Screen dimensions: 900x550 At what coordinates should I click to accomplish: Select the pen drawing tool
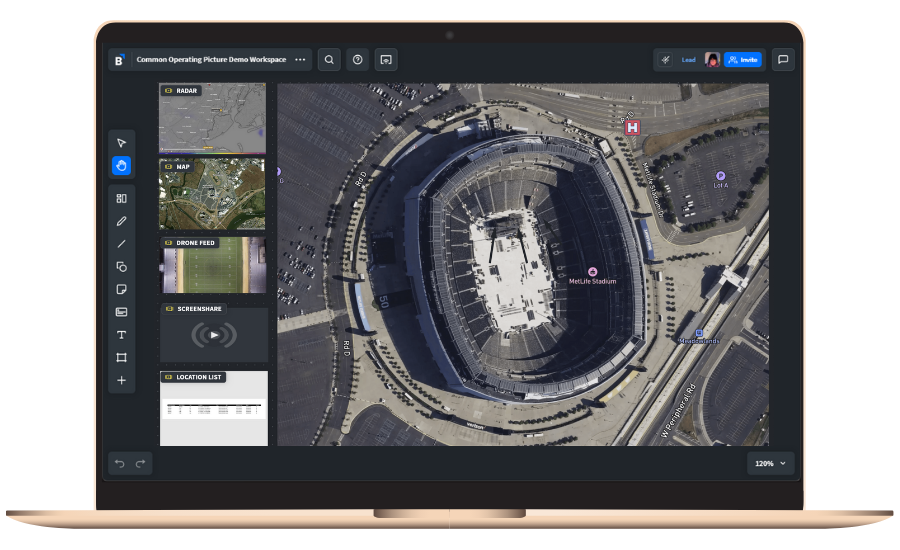tap(121, 220)
